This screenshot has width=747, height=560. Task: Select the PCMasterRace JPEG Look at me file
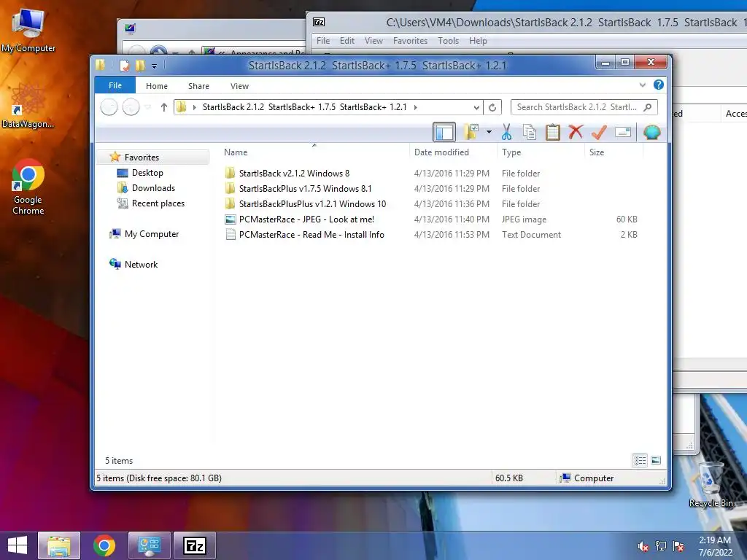coord(306,219)
